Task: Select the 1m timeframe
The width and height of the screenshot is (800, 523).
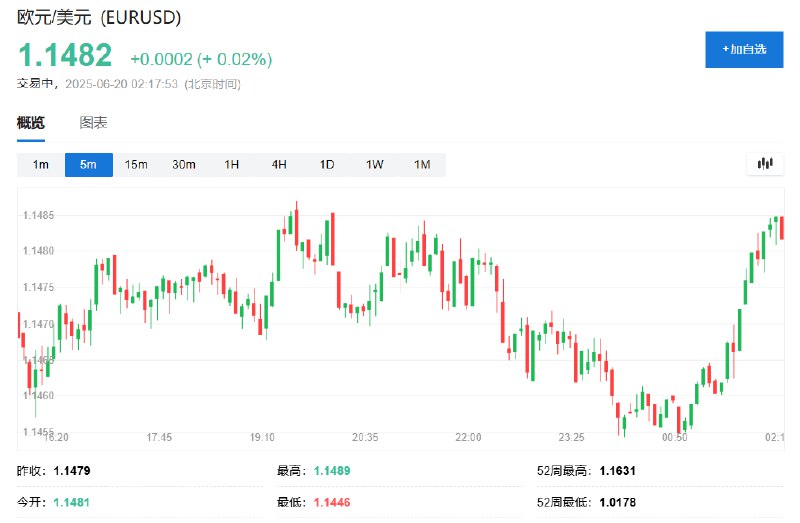Action: 41,165
